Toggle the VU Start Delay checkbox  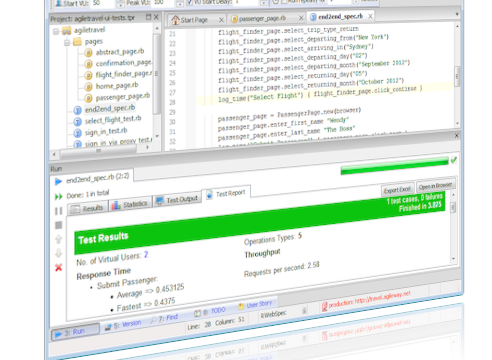click(x=189, y=2)
